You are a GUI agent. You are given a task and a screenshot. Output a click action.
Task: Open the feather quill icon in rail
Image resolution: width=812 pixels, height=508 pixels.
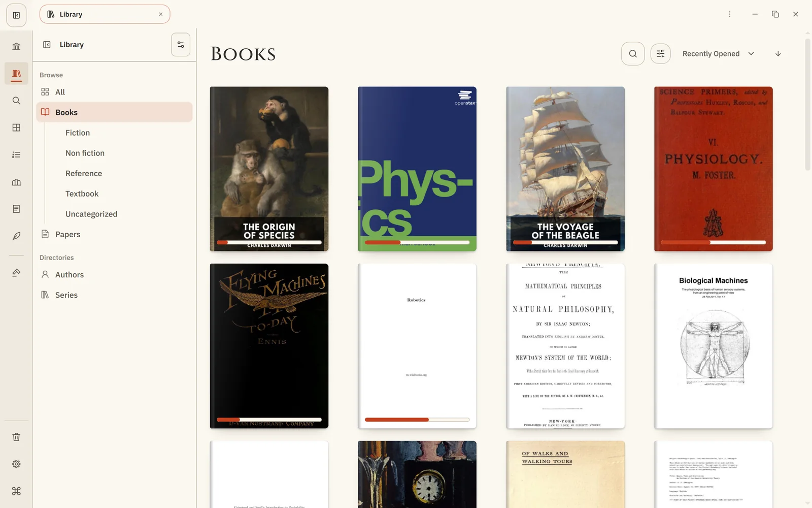click(16, 236)
